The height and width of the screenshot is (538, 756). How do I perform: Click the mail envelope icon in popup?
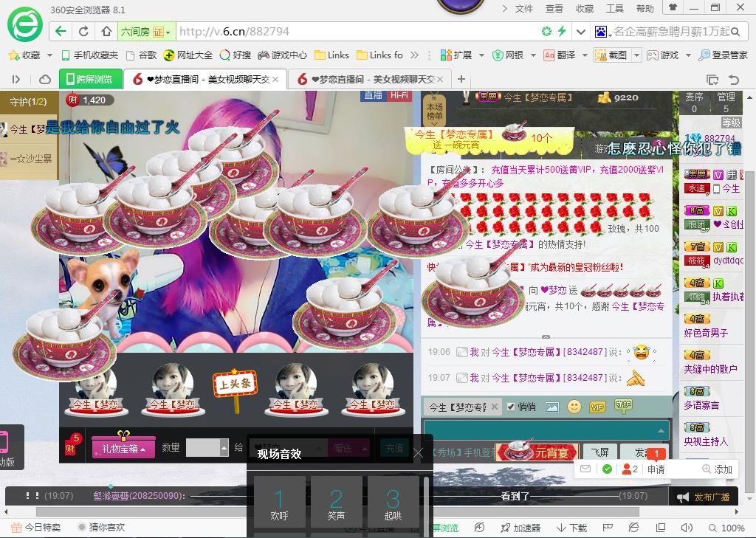(x=585, y=469)
